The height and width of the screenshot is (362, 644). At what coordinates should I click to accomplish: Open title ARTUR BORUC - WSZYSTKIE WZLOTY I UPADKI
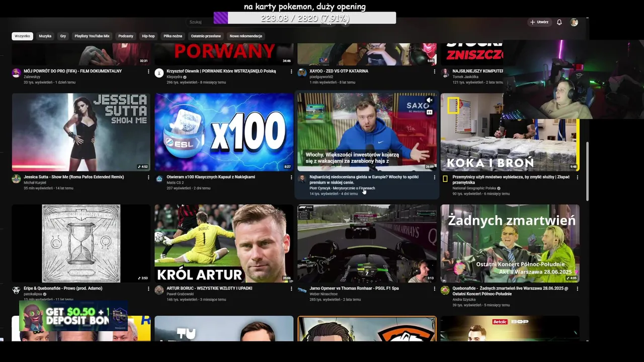(209, 289)
